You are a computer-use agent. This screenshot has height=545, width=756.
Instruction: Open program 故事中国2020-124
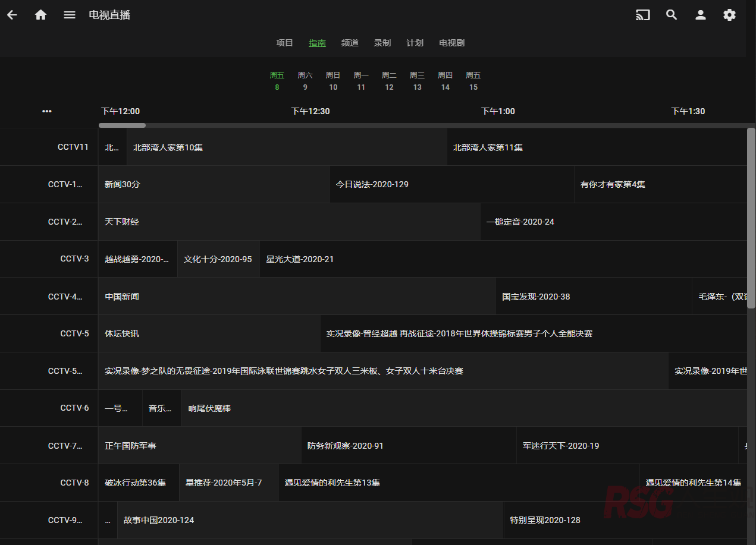click(x=310, y=520)
